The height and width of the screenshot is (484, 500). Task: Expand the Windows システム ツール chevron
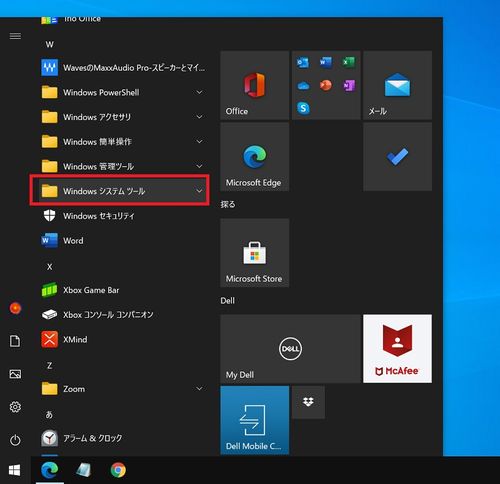coord(199,191)
